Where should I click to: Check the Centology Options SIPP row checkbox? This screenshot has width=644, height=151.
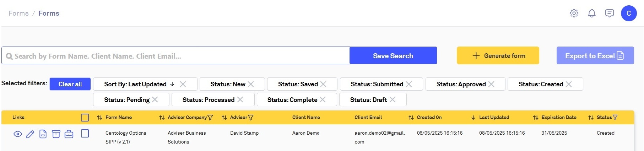click(85, 134)
